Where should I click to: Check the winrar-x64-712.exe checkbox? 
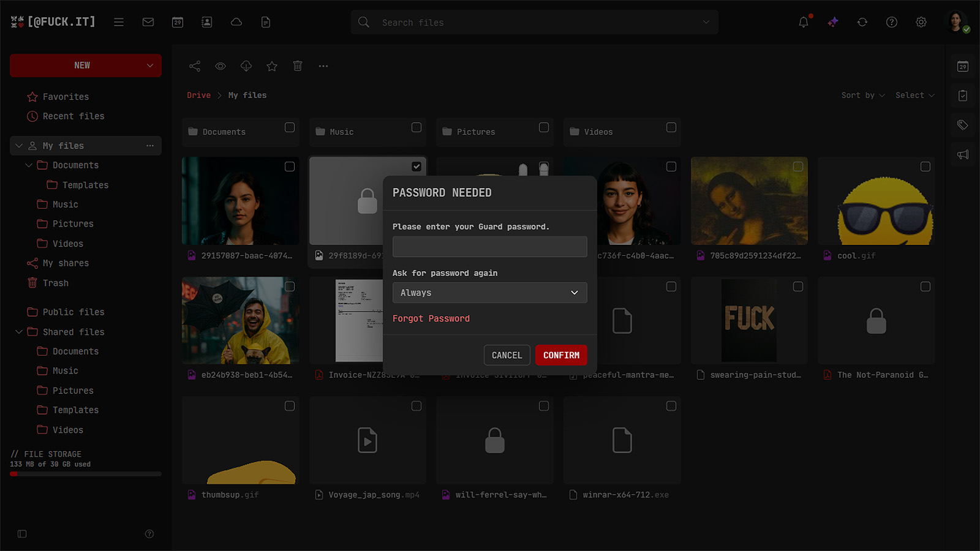(671, 406)
